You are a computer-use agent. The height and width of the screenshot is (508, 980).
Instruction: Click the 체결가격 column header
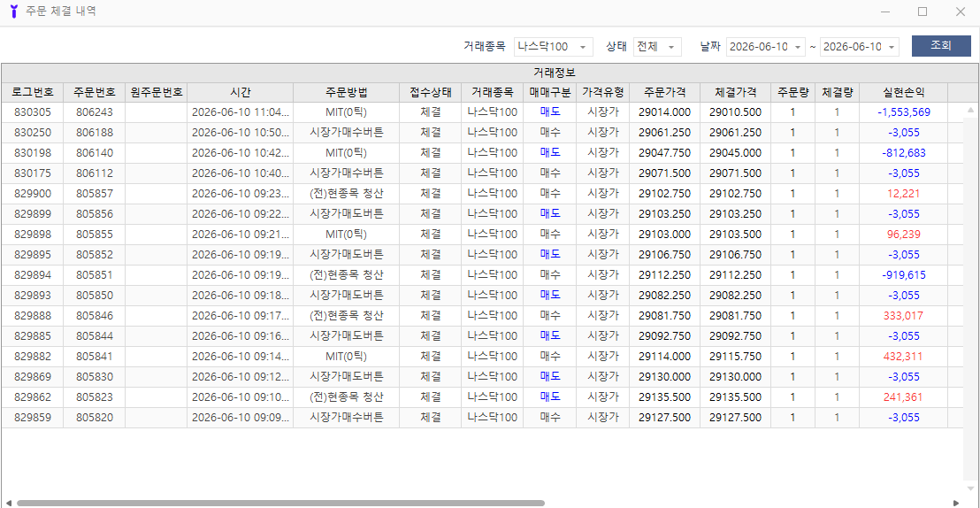point(735,92)
